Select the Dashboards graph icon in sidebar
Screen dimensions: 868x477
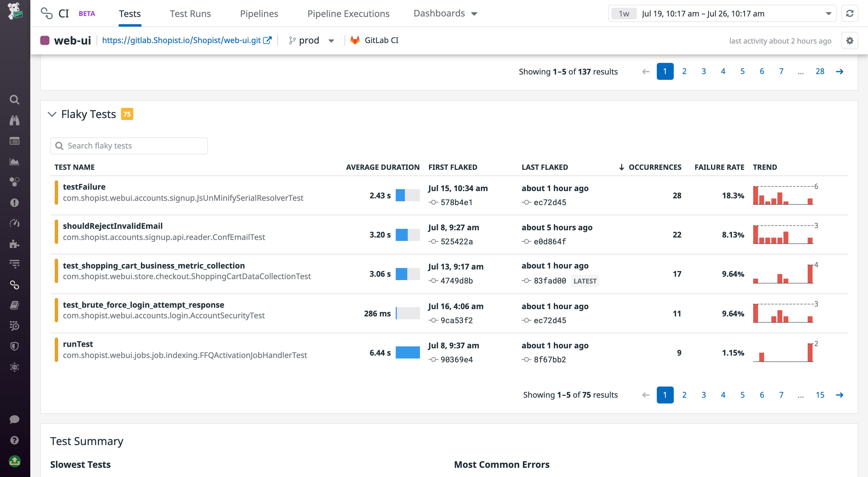(x=15, y=162)
